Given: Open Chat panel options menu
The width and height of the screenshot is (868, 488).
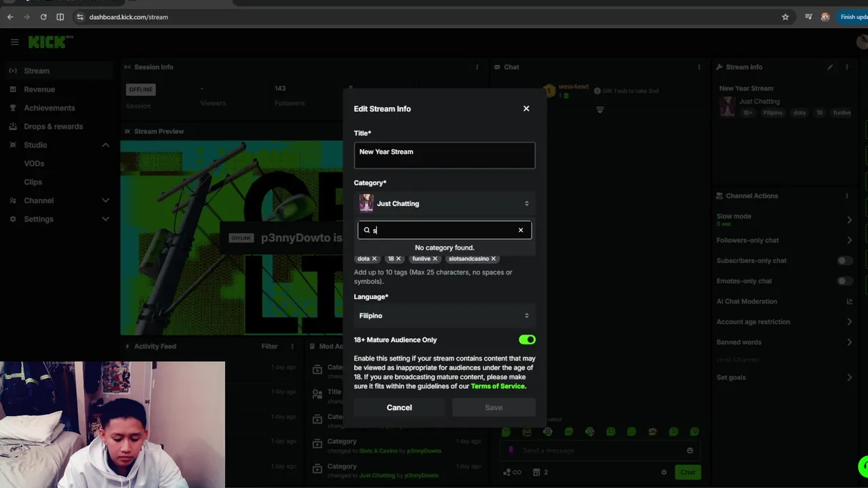Looking at the screenshot, I should tap(698, 67).
